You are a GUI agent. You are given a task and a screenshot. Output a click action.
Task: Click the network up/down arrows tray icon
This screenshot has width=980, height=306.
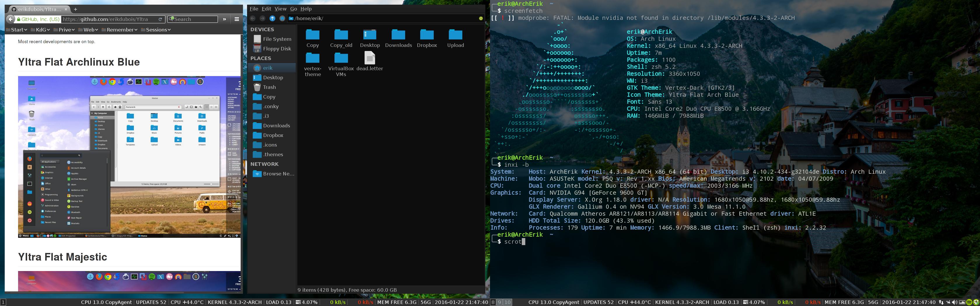941,303
